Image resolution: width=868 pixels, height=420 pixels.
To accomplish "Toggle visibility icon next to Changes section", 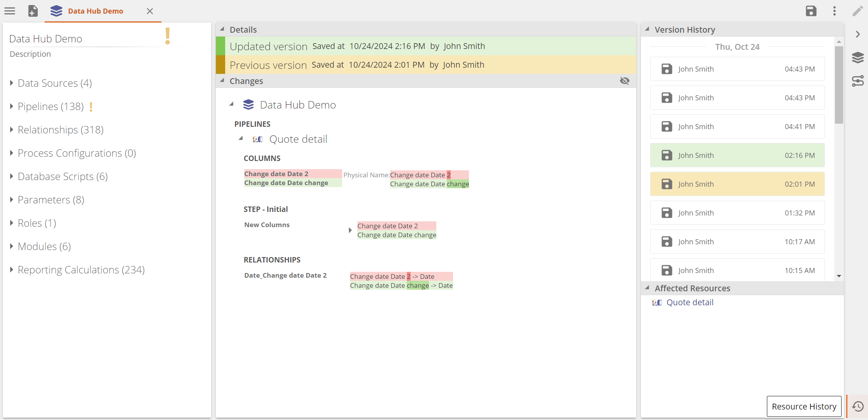I will click(x=625, y=81).
